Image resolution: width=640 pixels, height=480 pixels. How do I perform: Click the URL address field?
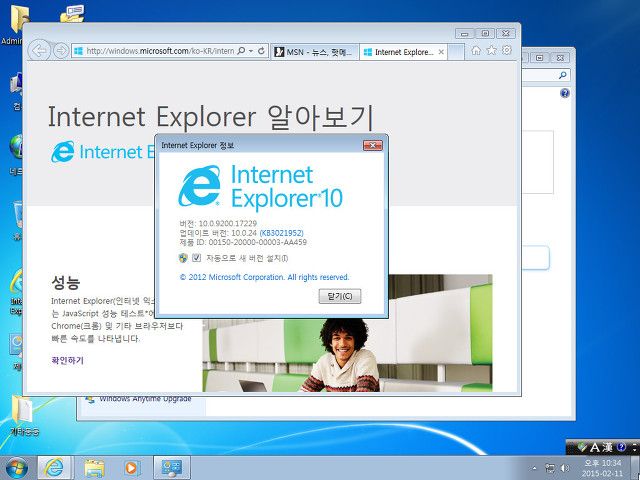160,51
